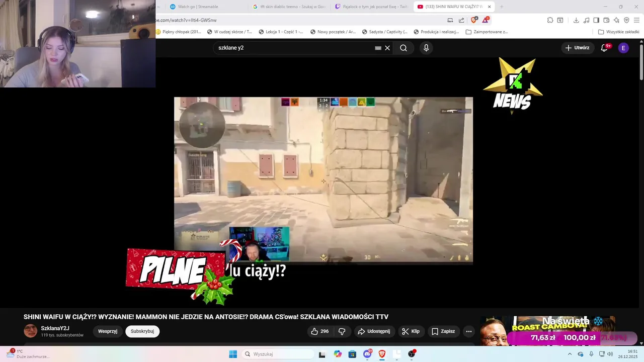Switch to the tft skin diablic teemo tab

click(x=289, y=7)
